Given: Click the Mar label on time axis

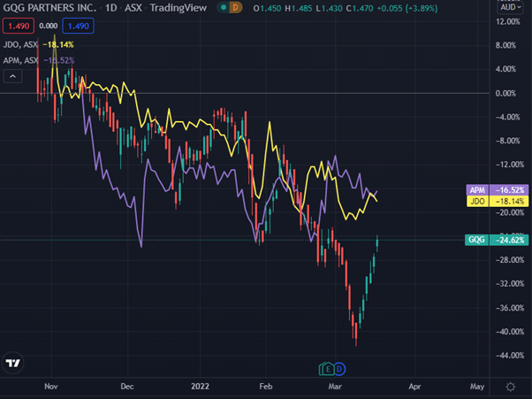Looking at the screenshot, I should (x=335, y=387).
